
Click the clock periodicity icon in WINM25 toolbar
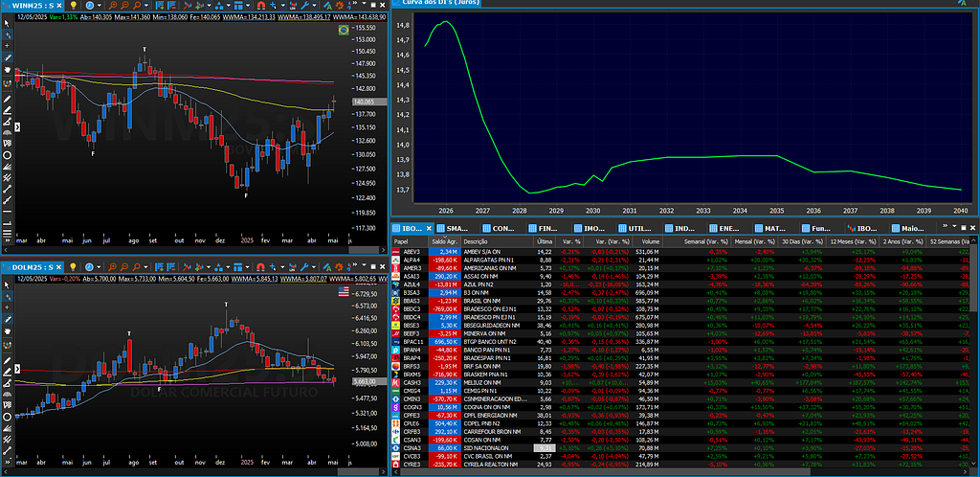click(89, 5)
